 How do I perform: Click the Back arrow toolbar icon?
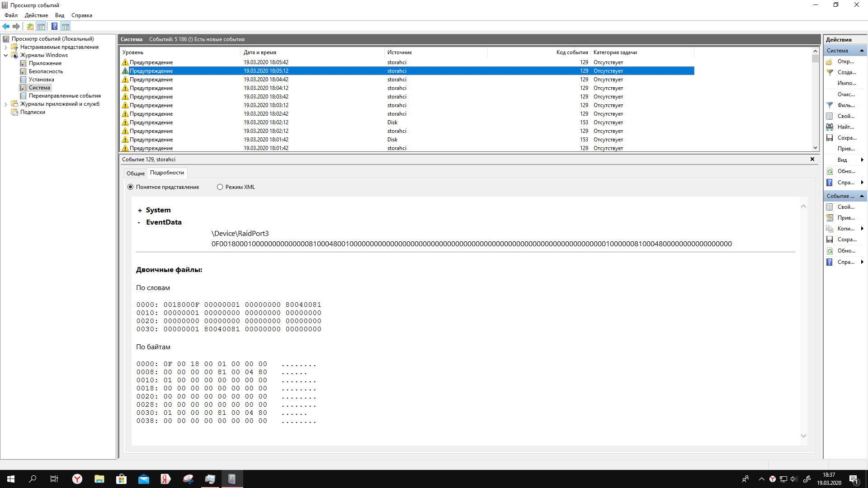click(6, 26)
